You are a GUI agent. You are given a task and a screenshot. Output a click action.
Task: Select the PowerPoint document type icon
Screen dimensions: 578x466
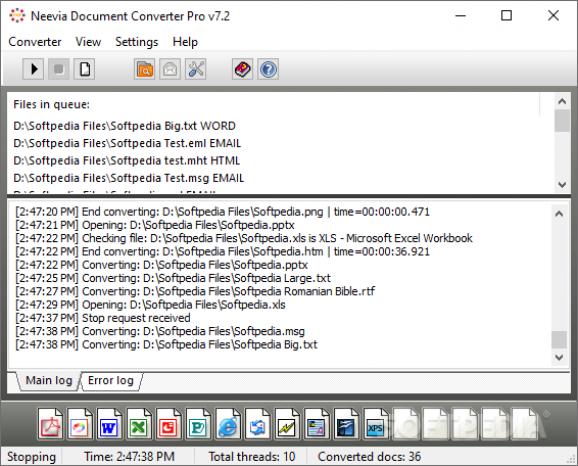pos(168,424)
